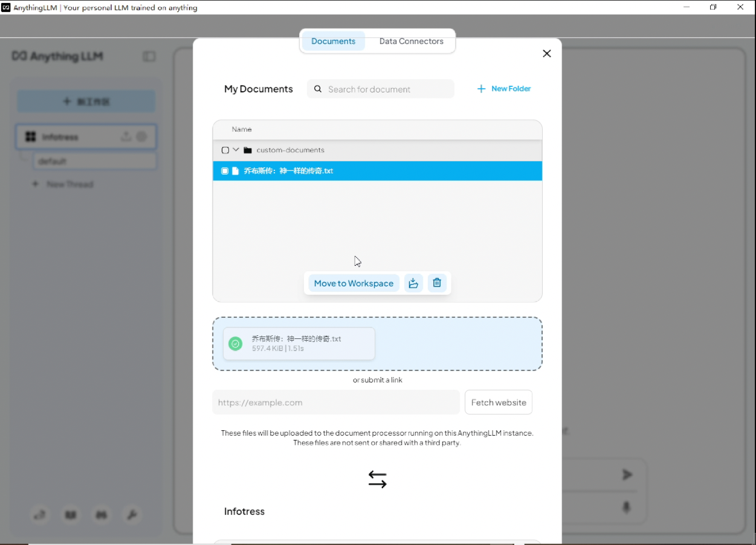Click the uploaded file name in the upload card
This screenshot has width=756, height=545.
296,339
